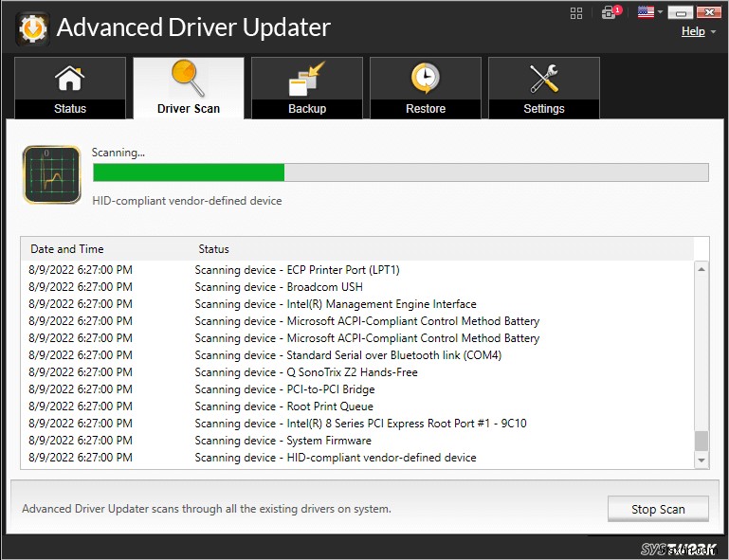Select Q SonoTrix Z2 Hands-Free row

(x=357, y=372)
